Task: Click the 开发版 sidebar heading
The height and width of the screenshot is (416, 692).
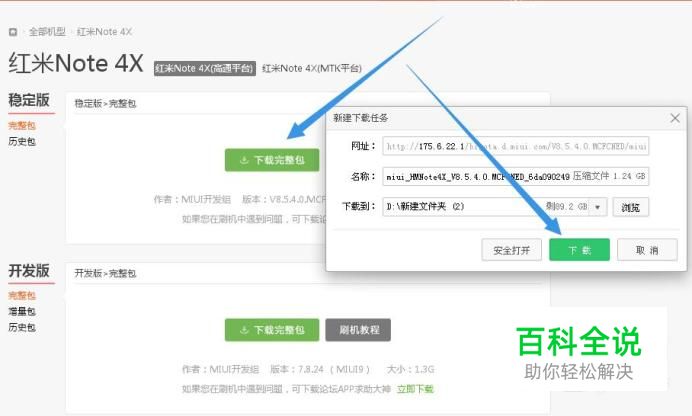Action: [29, 270]
